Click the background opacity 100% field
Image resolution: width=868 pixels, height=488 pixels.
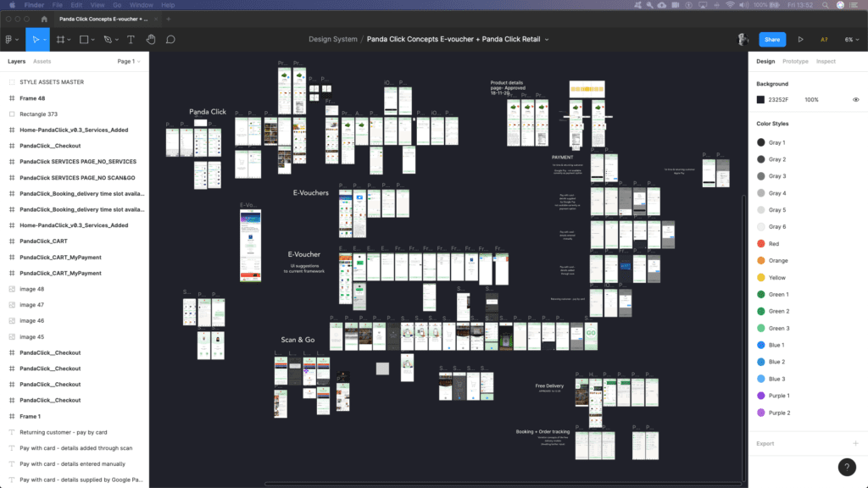[811, 100]
